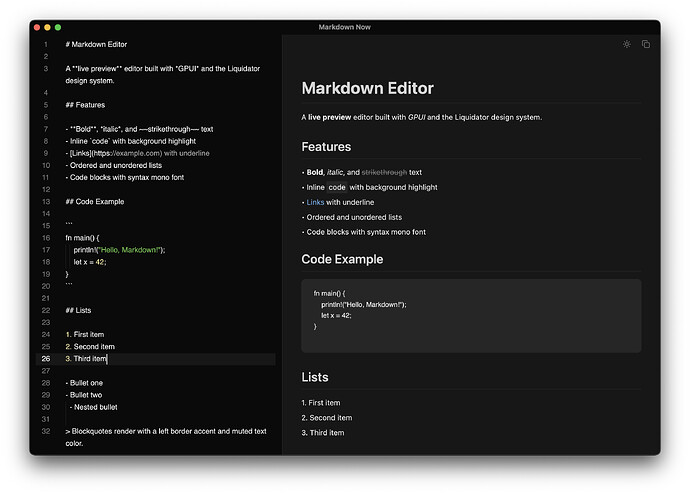Click '# Markdown Editor' line in the editor
Screen dimensions: 690x494
[x=96, y=44]
